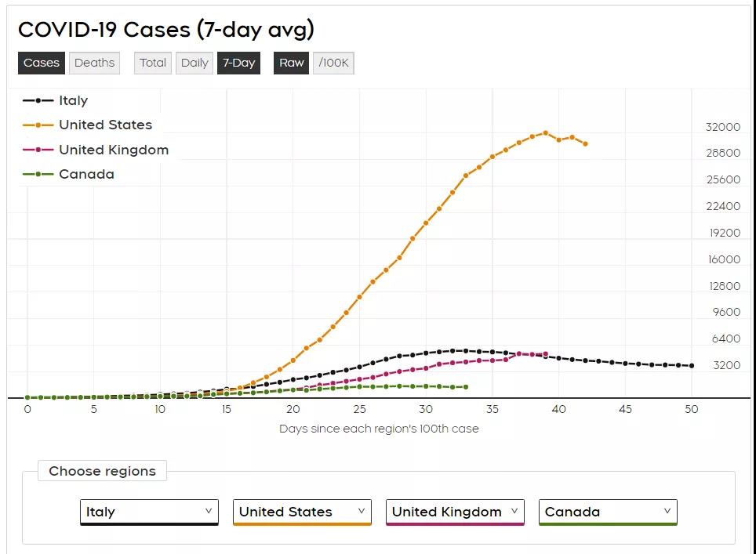
Task: Select the 7-Day average option
Action: point(238,63)
